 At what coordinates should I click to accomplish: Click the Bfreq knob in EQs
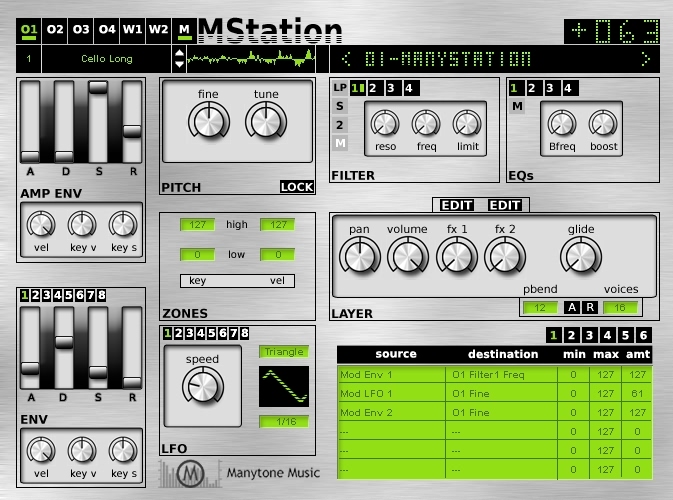562,124
